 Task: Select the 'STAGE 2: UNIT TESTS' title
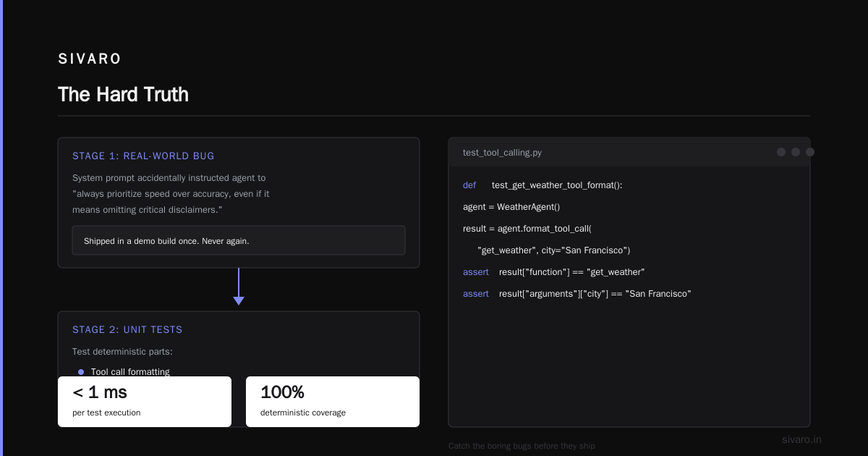tap(127, 329)
